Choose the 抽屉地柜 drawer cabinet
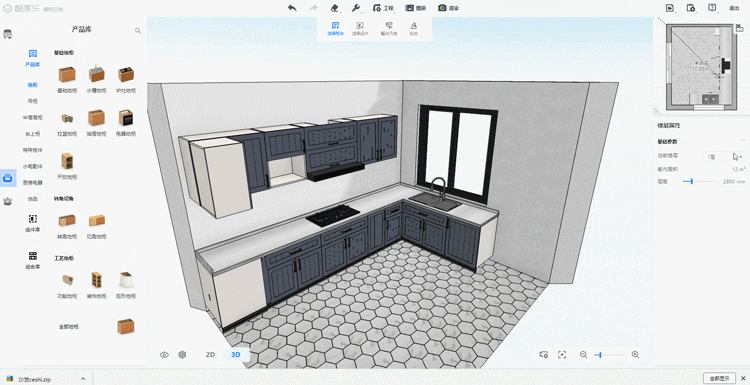Screen dimensions: 750x385 (96, 123)
